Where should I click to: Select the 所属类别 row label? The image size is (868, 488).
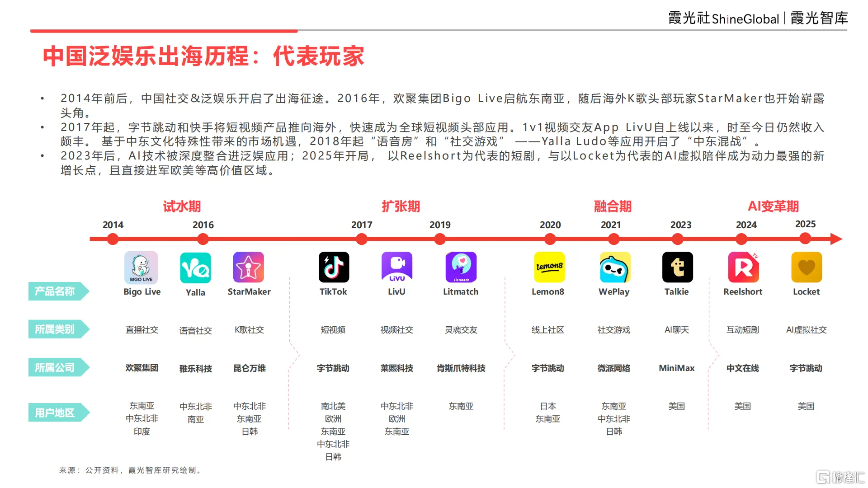point(59,329)
